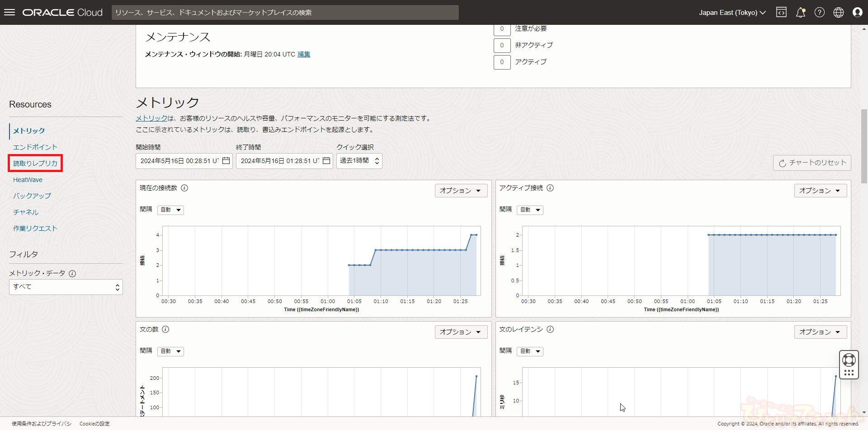Click the top search bar field
Image resolution: width=868 pixels, height=430 pixels.
coord(285,13)
